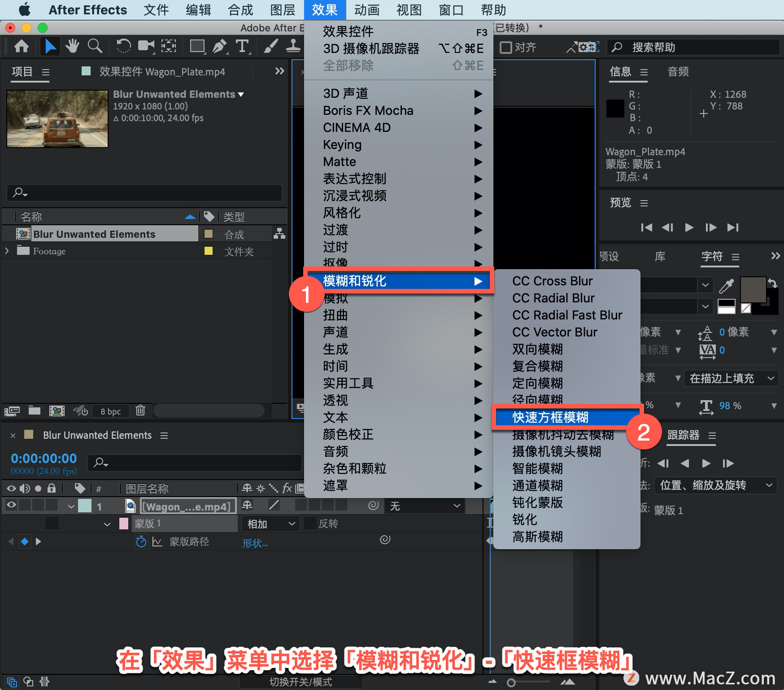Select the Zoom magnifier tool
Screen dimensions: 784x690
click(x=95, y=46)
